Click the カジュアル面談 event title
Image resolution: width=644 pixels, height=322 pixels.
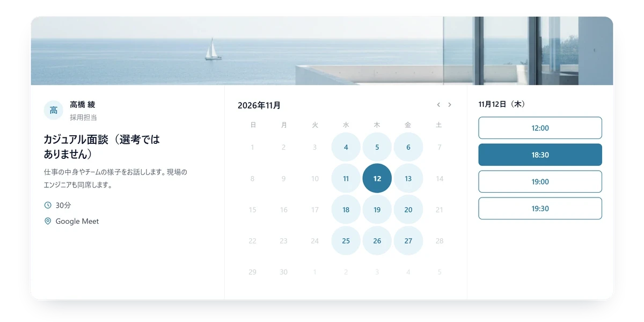[102, 147]
